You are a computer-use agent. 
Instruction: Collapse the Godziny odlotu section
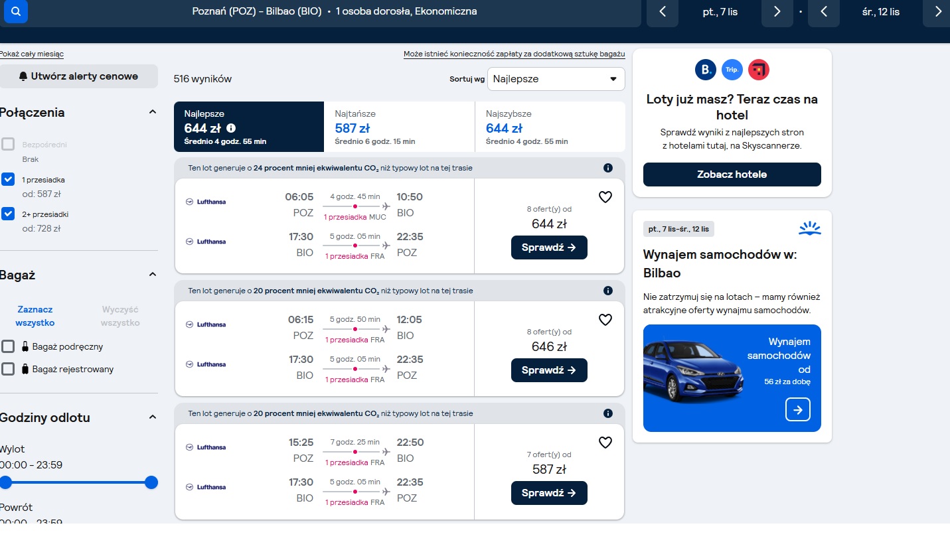(x=153, y=417)
